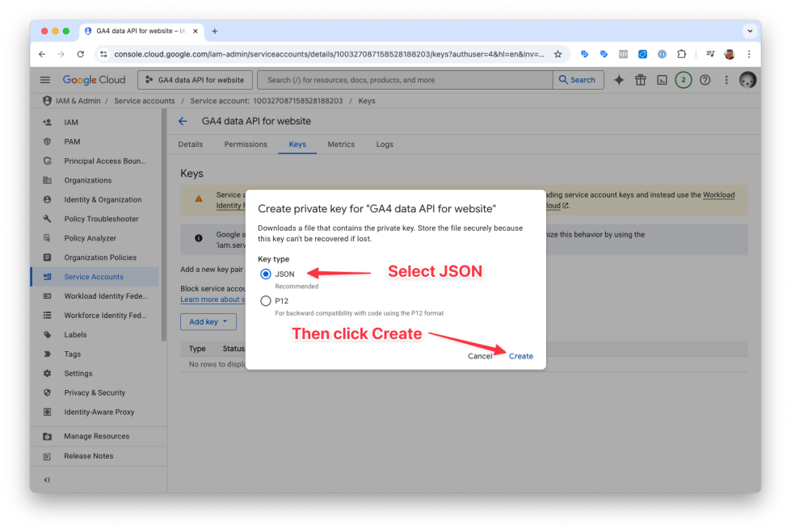791x532 pixels.
Task: Select the P12 key type radio button
Action: point(266,301)
